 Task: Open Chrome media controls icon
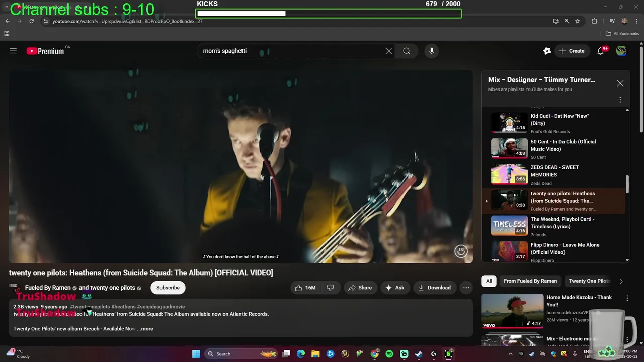point(612,21)
